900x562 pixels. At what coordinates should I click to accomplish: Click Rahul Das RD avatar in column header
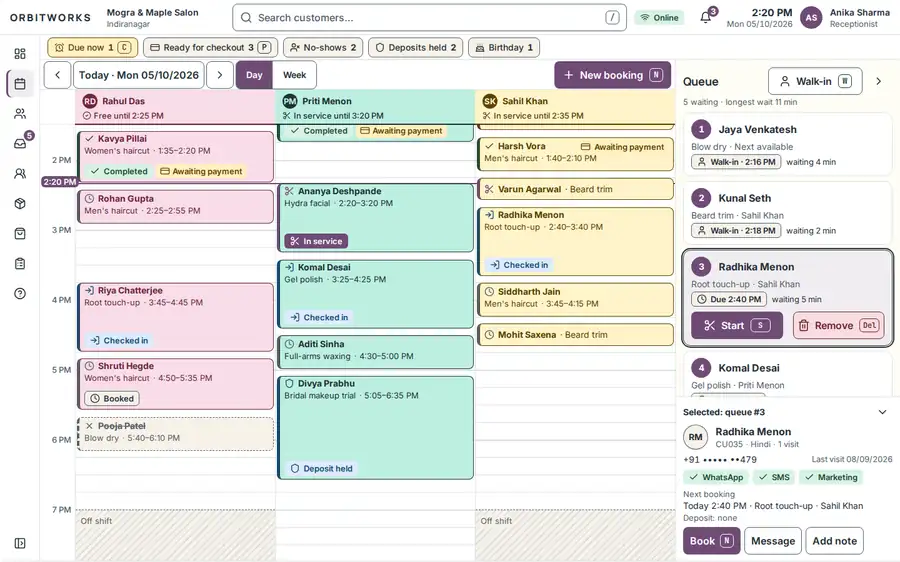(x=90, y=101)
